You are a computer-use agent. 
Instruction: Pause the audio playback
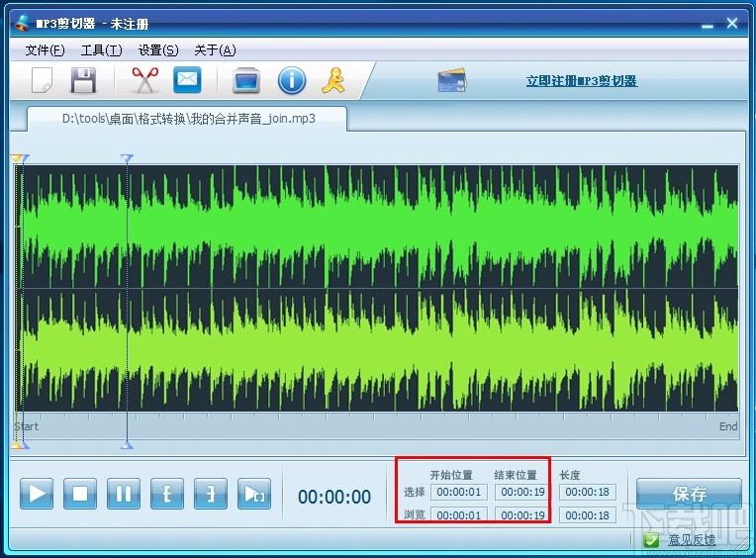click(x=124, y=494)
